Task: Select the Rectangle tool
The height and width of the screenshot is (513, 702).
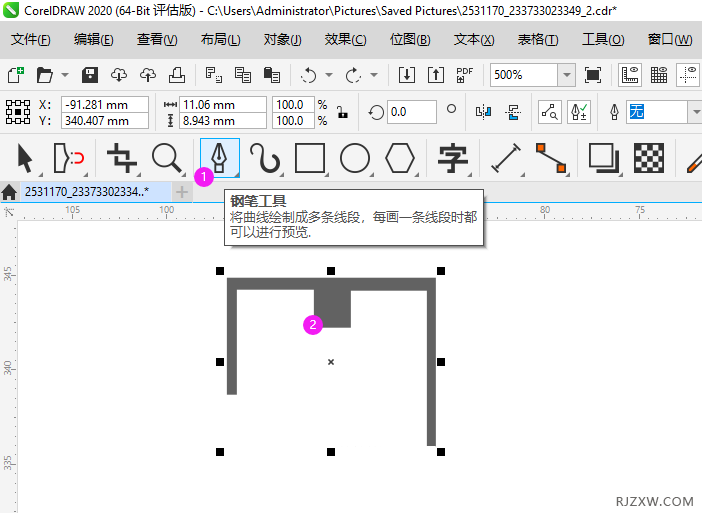Action: tap(310, 158)
